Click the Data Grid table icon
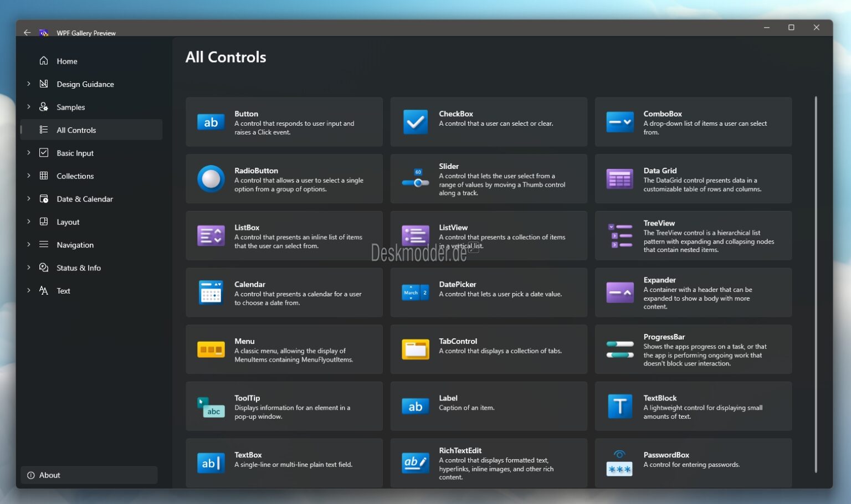The image size is (851, 504). tap(619, 178)
